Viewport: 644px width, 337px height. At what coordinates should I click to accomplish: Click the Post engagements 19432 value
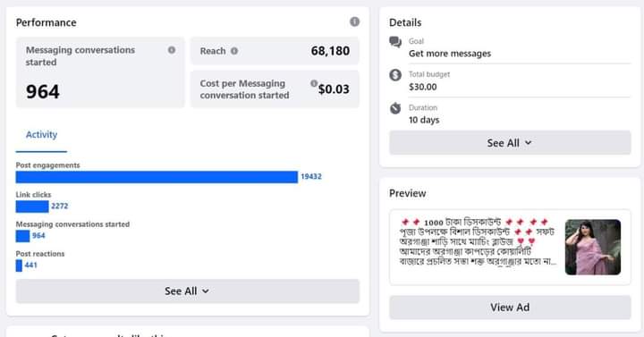pyautogui.click(x=311, y=176)
